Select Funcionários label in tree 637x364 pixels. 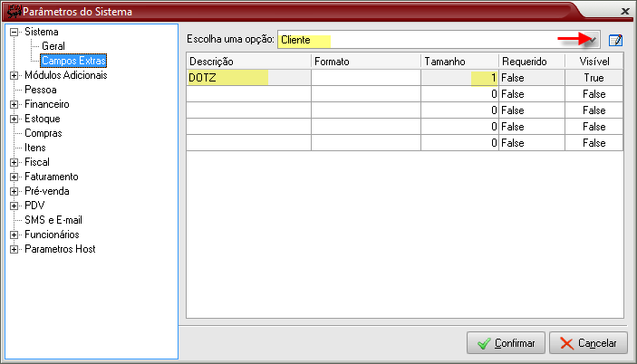52,235
